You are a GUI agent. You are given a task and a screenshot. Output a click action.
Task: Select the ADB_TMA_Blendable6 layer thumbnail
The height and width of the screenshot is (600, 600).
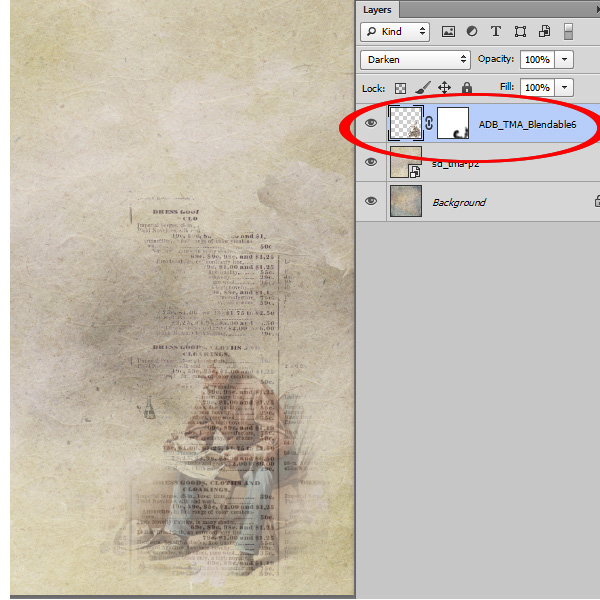(406, 123)
